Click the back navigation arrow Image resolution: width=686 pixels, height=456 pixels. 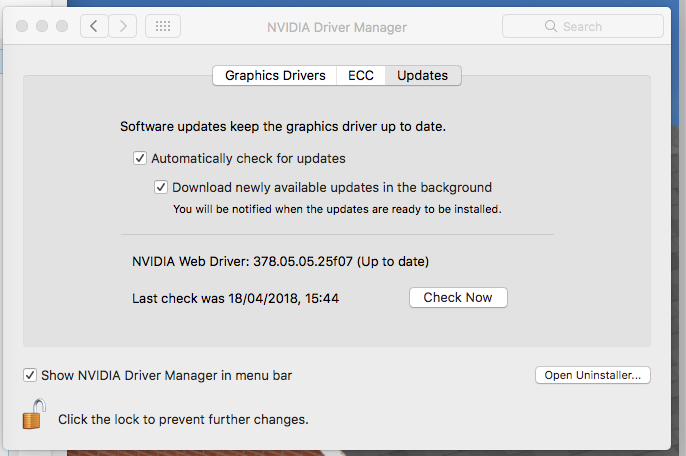pos(94,26)
